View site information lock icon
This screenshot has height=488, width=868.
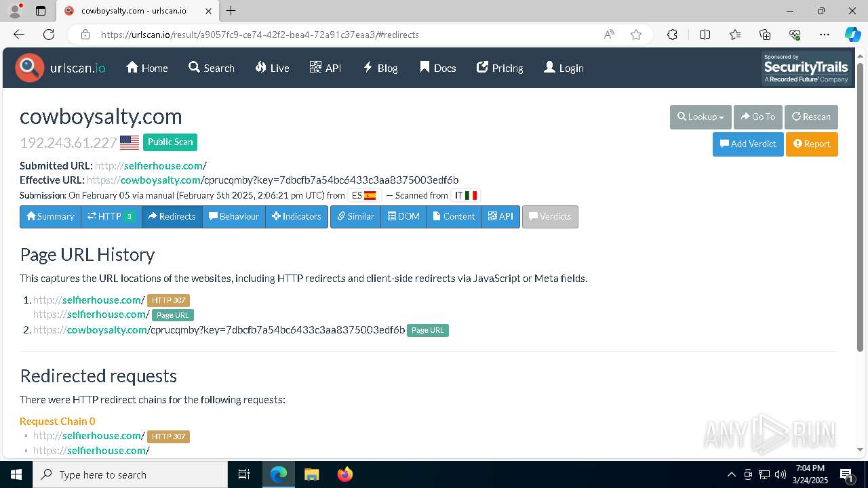[85, 35]
